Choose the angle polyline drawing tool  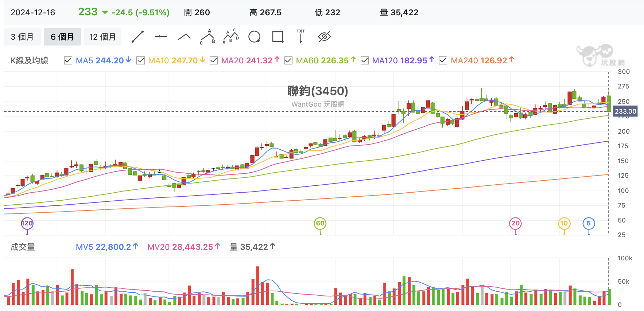pyautogui.click(x=184, y=37)
